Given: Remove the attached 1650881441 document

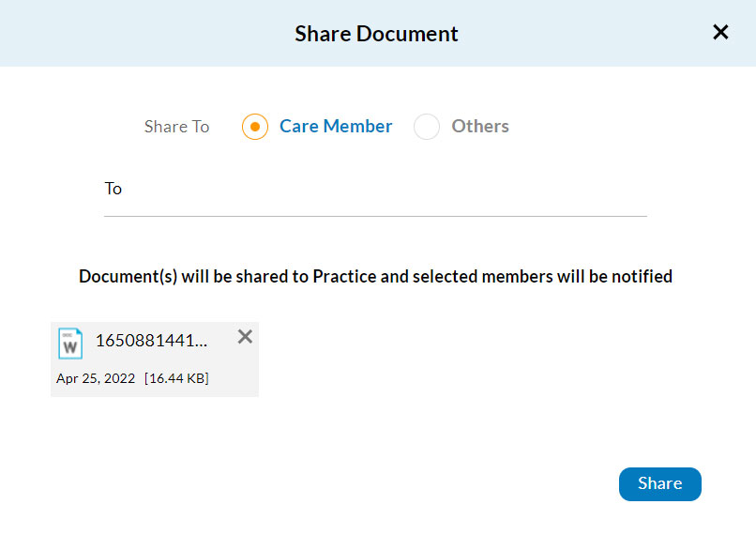Looking at the screenshot, I should tap(245, 337).
